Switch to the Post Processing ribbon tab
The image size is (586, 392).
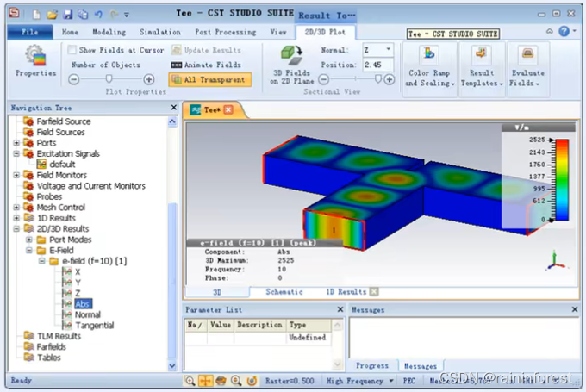click(226, 32)
